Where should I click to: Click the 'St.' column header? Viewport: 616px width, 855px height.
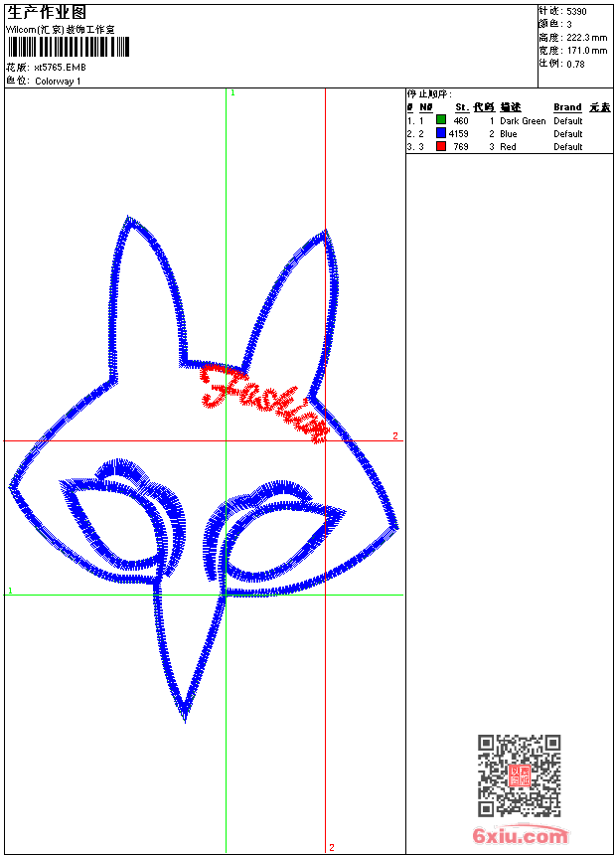coord(462,107)
